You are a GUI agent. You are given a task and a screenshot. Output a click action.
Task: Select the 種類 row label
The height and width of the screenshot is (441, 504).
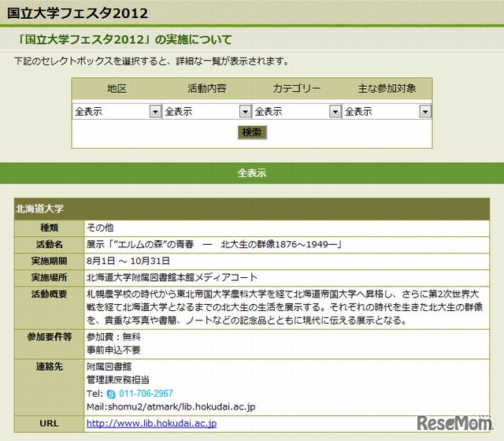pos(49,228)
